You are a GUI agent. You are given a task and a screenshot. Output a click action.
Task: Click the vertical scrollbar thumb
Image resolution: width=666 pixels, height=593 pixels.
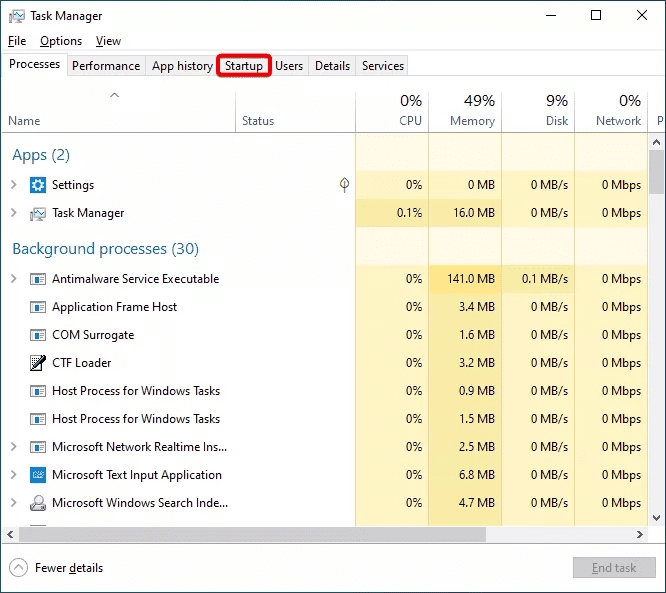pos(656,171)
